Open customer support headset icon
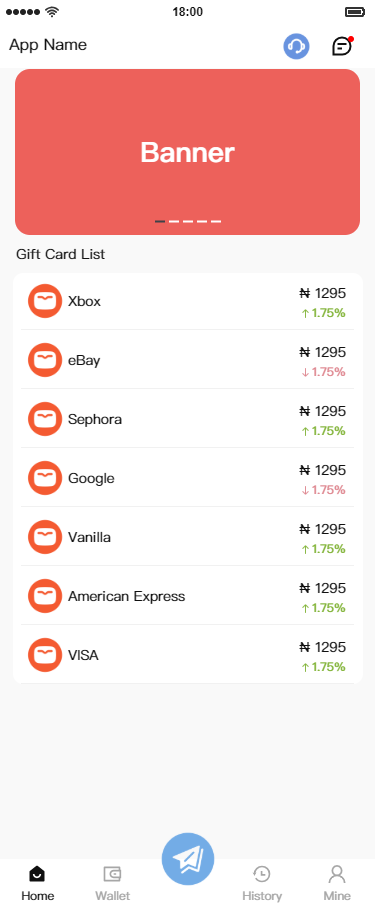 pyautogui.click(x=296, y=46)
